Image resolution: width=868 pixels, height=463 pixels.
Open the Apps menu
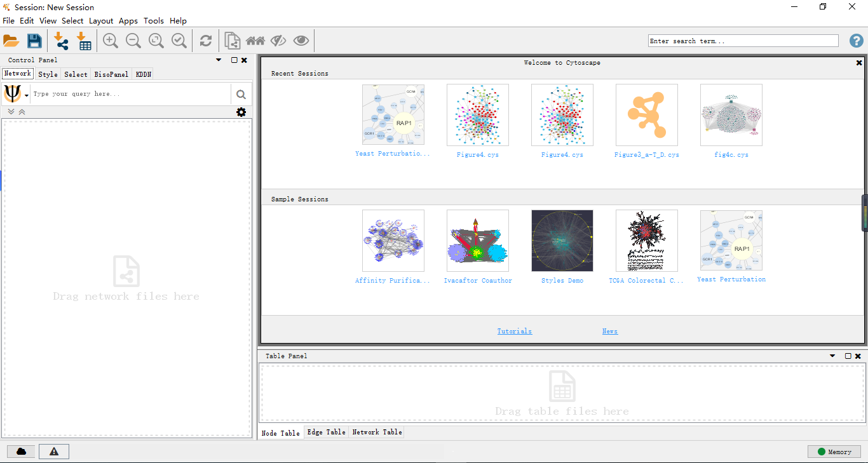(128, 21)
